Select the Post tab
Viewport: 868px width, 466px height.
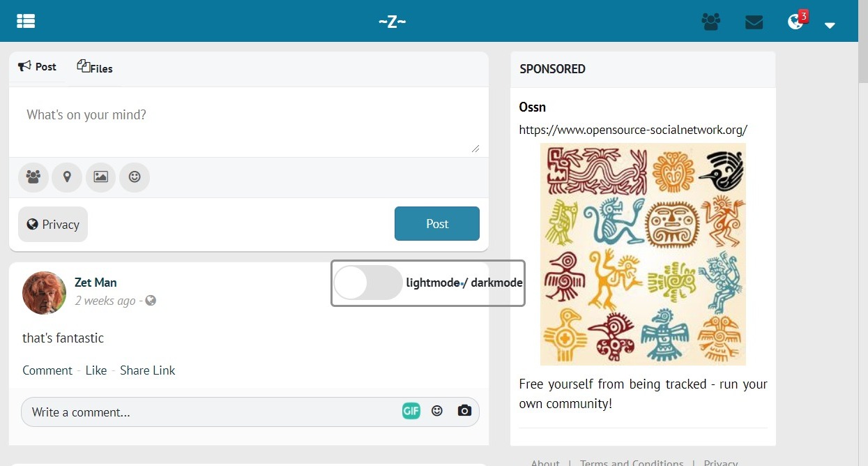click(38, 67)
